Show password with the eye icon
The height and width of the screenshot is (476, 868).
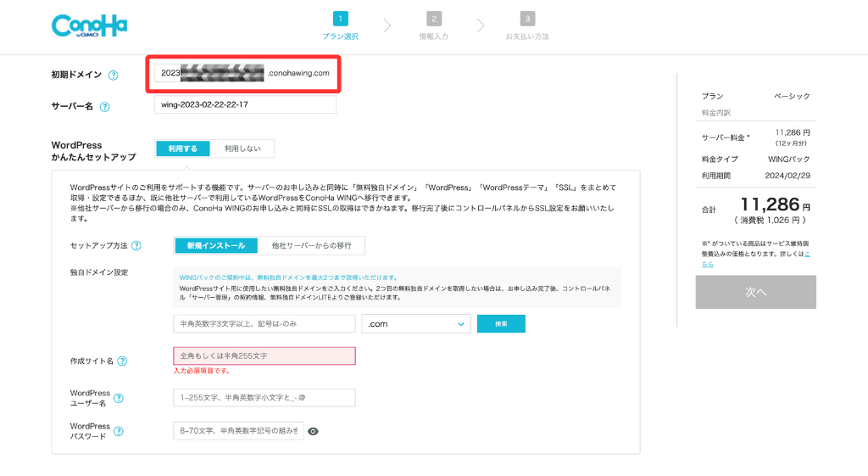pyautogui.click(x=313, y=431)
